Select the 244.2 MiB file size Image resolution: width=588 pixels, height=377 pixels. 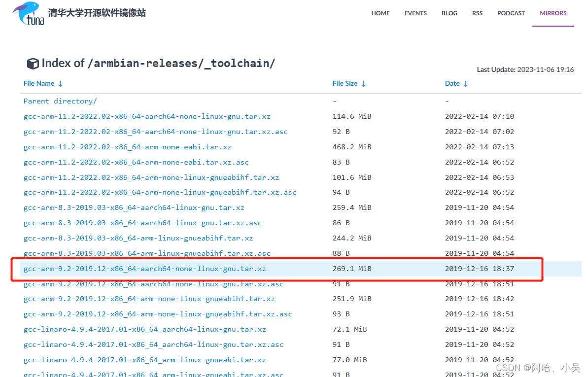[x=352, y=238]
